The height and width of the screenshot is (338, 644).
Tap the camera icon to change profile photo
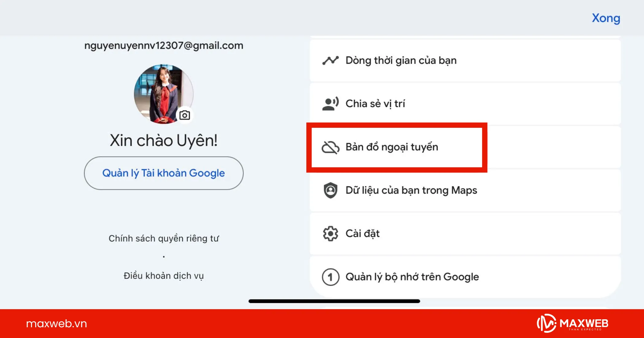coord(184,115)
